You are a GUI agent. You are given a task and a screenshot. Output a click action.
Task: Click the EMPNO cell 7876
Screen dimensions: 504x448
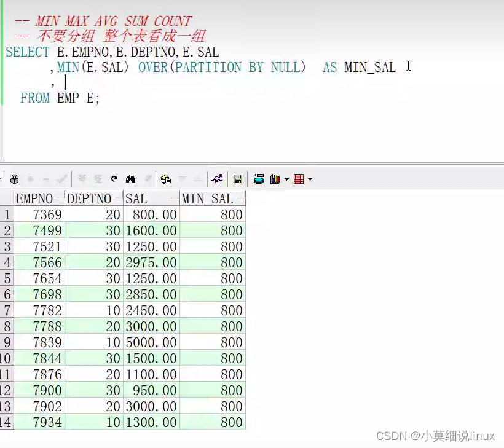pos(39,374)
